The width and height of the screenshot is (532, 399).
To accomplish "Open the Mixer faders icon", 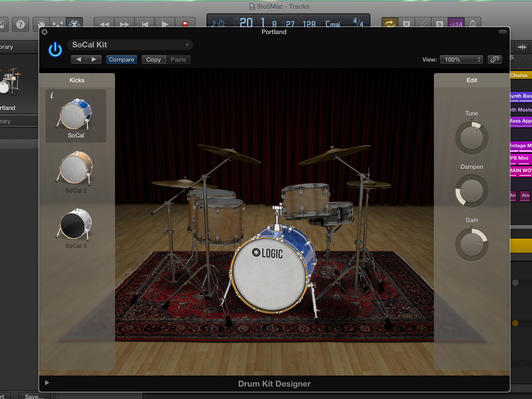I will pyautogui.click(x=58, y=24).
